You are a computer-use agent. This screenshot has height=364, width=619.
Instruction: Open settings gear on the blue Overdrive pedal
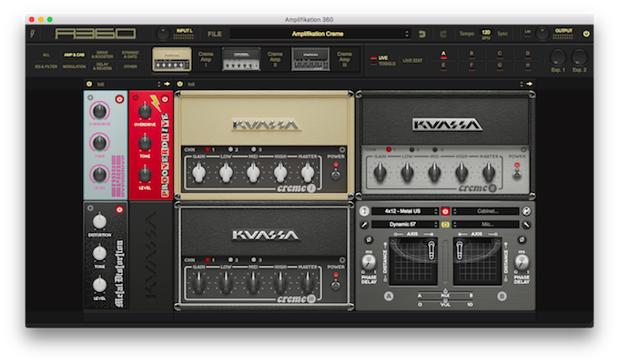[x=90, y=97]
